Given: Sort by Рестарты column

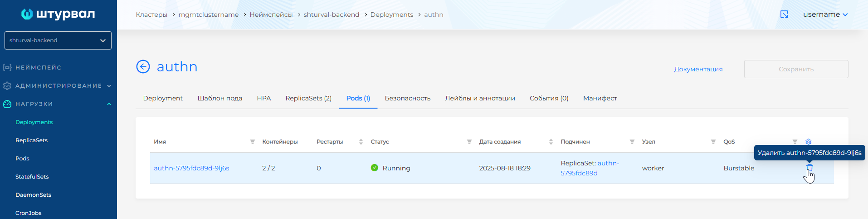Looking at the screenshot, I should pos(361,142).
